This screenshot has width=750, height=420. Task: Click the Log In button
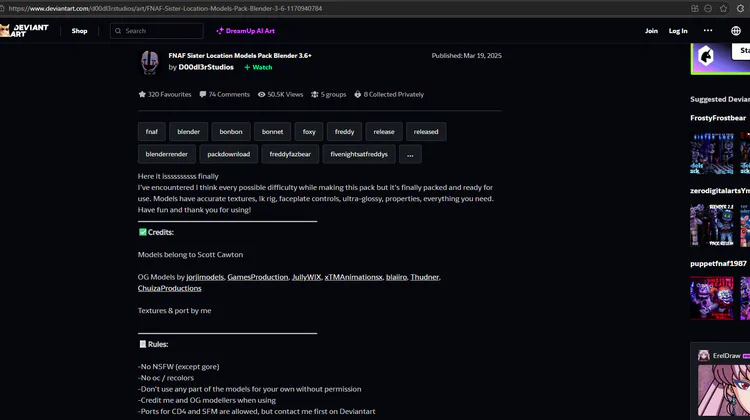pos(678,31)
